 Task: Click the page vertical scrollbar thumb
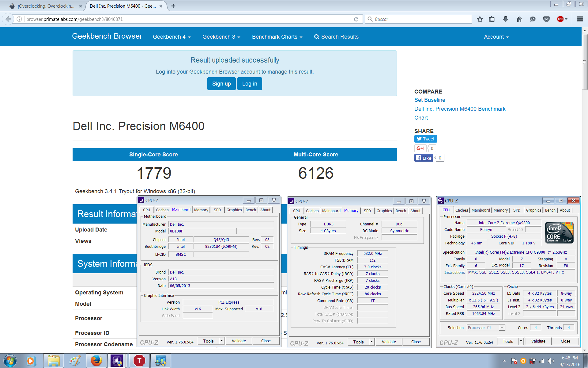pyautogui.click(x=585, y=61)
